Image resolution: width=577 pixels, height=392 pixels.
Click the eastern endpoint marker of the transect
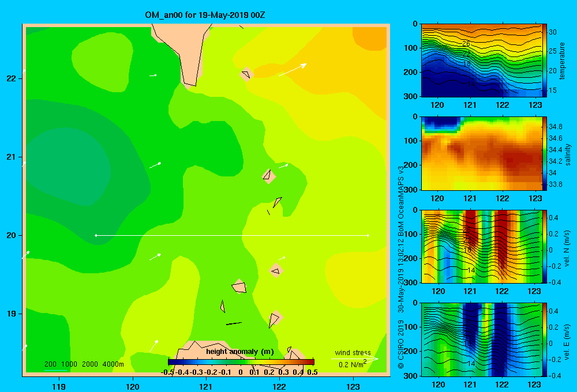pos(368,235)
